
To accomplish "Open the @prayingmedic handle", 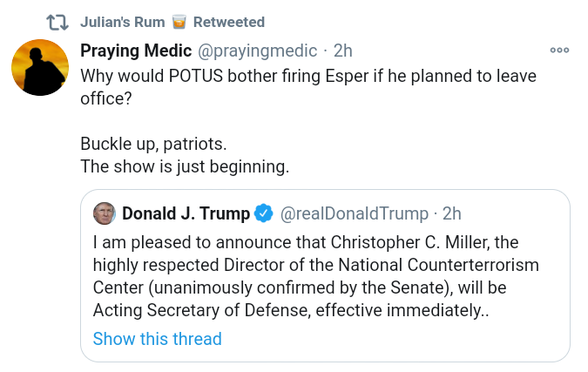I will (260, 51).
